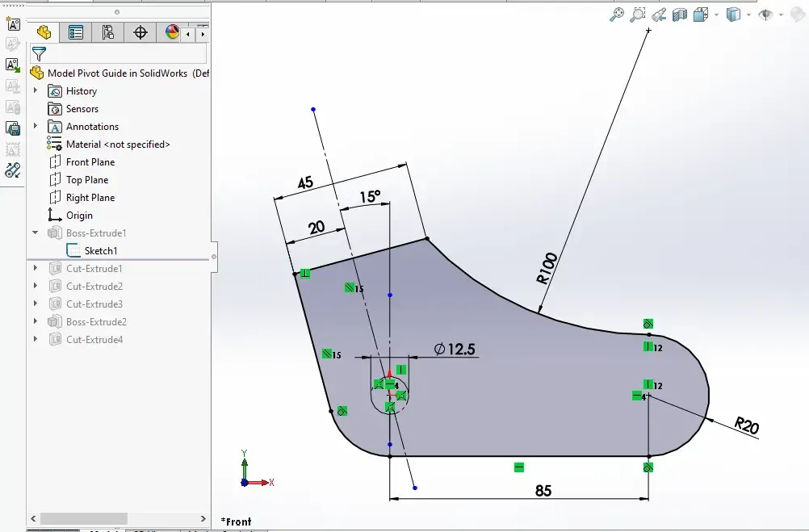The width and height of the screenshot is (809, 532).
Task: Click the Boss-Extrude2 feature icon
Action: click(x=55, y=321)
